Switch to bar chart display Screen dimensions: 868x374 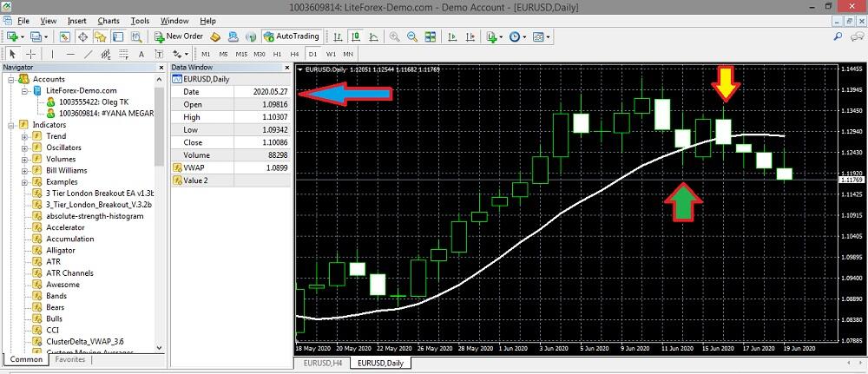(x=337, y=36)
